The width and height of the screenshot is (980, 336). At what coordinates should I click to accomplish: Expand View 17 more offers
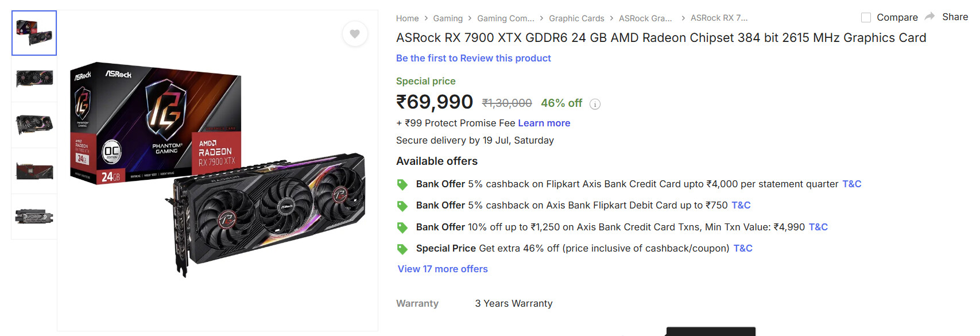443,269
